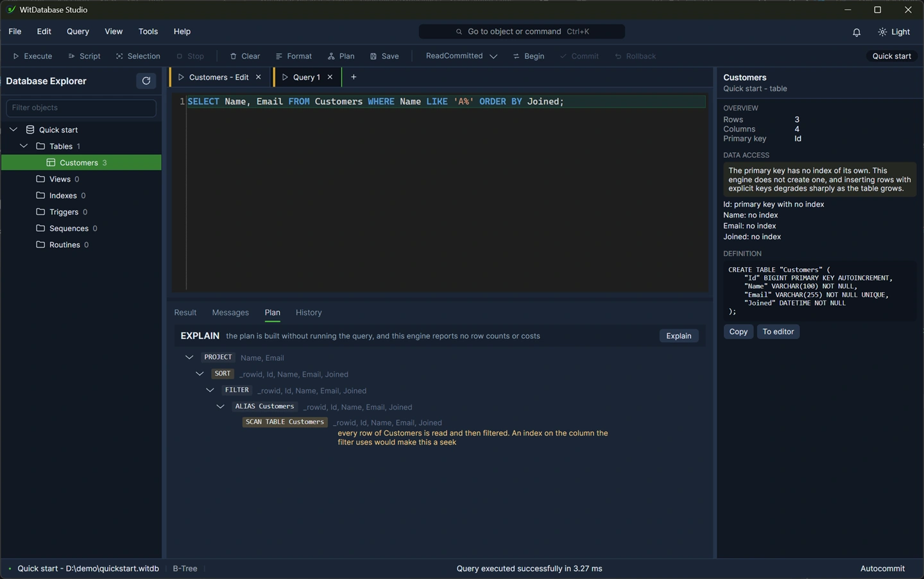
Task: Execute only the Selection
Action: coord(138,56)
